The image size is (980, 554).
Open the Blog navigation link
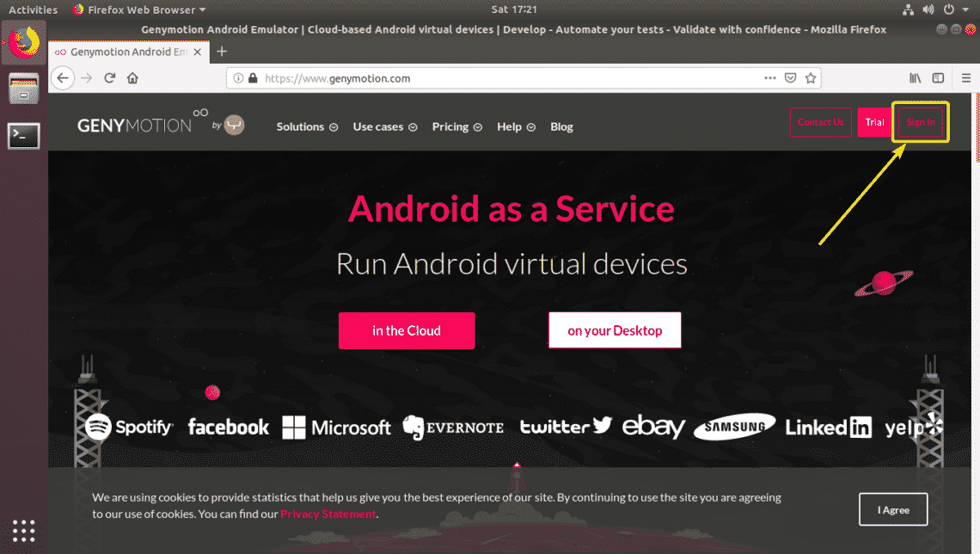pyautogui.click(x=561, y=126)
